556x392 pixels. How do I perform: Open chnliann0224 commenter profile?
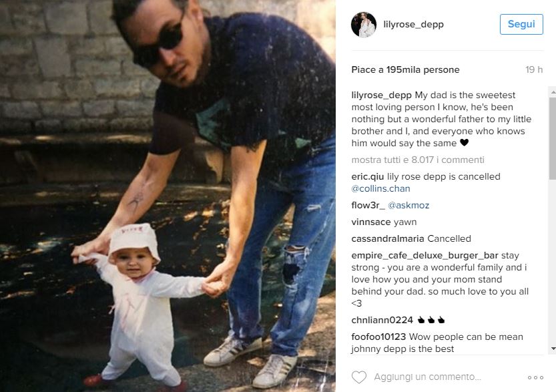click(382, 321)
